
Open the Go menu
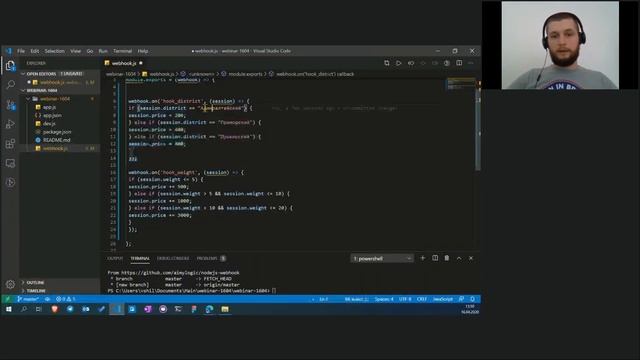coord(90,51)
